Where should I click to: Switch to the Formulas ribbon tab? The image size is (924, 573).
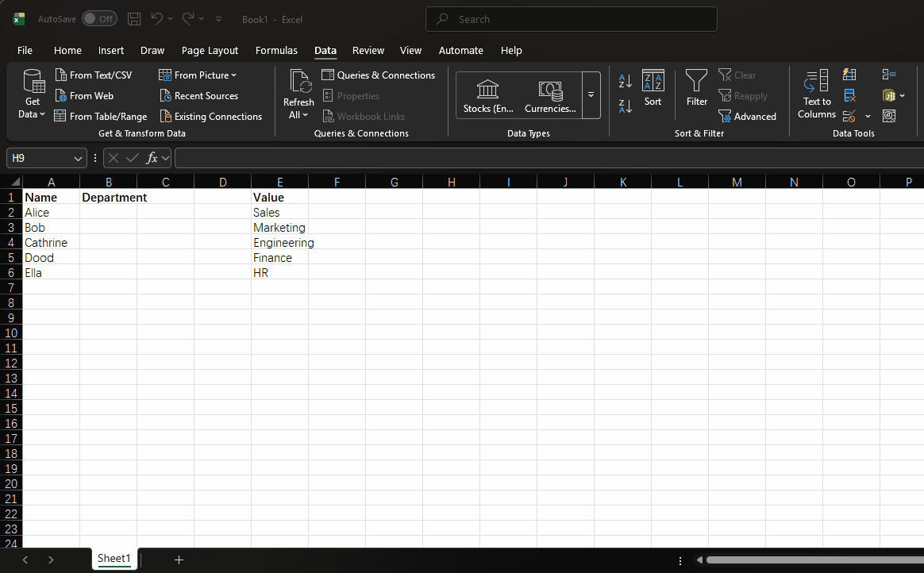(276, 50)
